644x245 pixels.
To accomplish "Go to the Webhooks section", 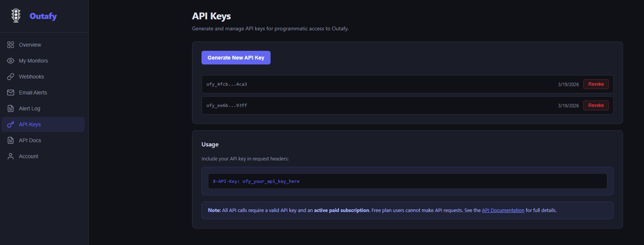I will 31,77.
